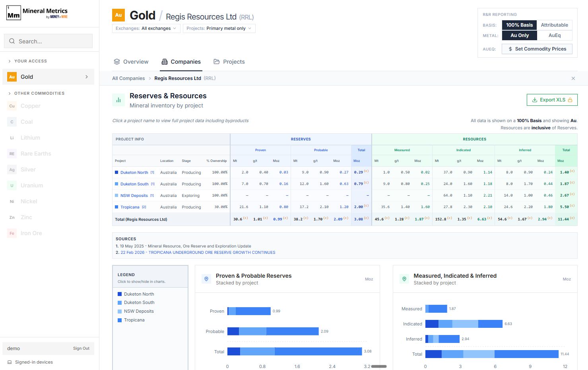Open Lithium in the sidebar
This screenshot has width=588, height=370.
point(48,138)
